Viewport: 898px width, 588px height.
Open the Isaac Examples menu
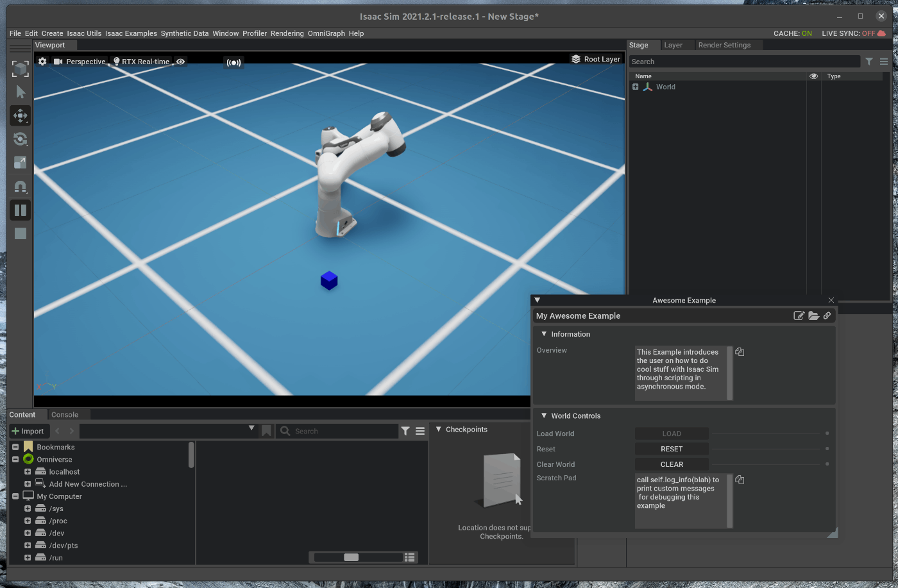[131, 33]
